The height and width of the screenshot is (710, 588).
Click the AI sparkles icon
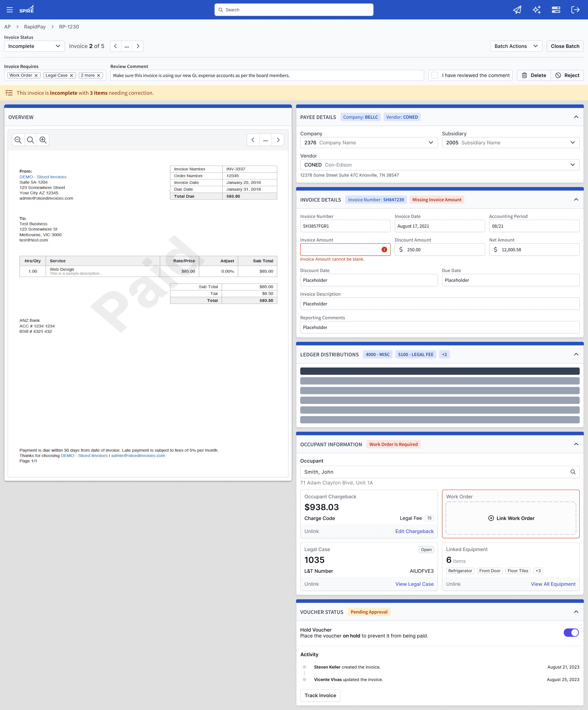tap(537, 10)
